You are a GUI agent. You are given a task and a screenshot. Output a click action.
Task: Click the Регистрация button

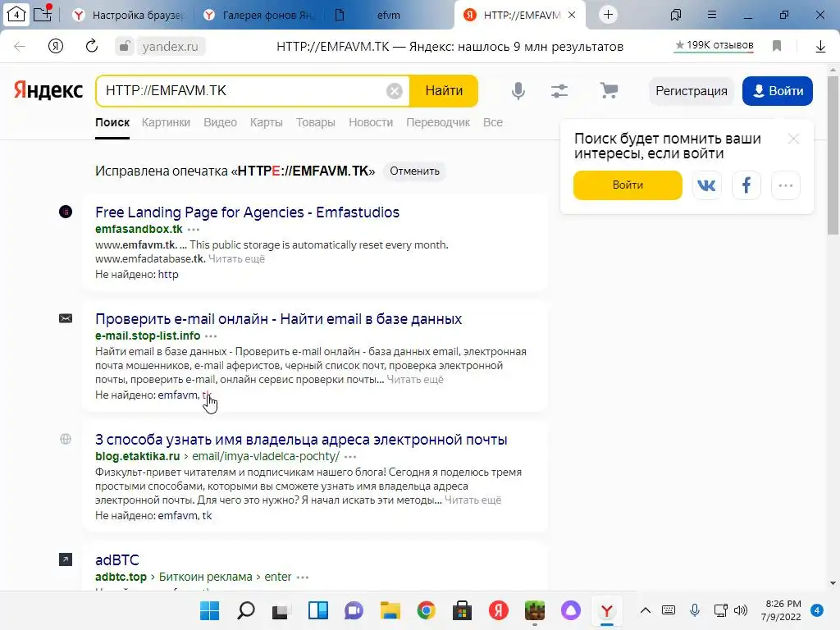(x=691, y=91)
